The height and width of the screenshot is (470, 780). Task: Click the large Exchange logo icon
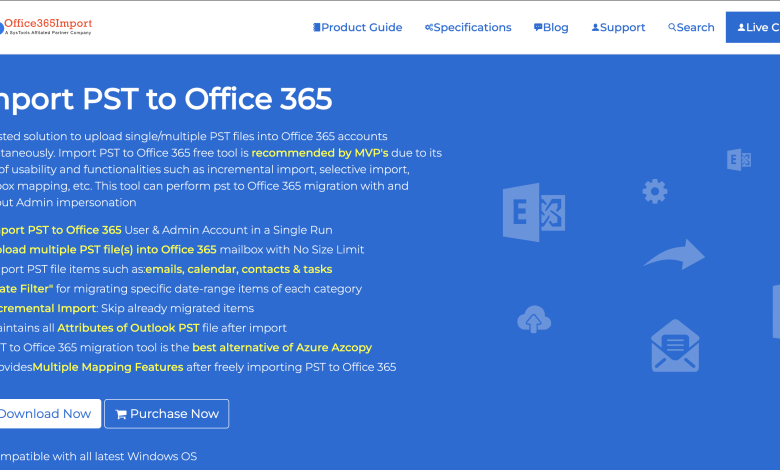[534, 212]
